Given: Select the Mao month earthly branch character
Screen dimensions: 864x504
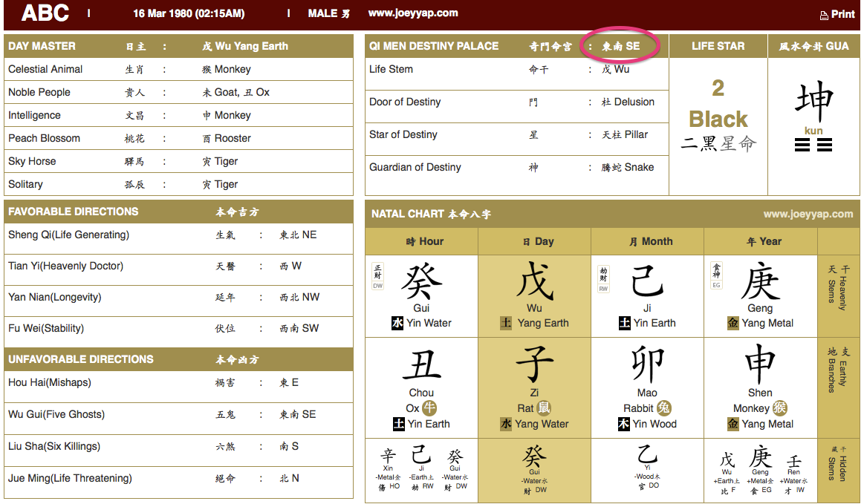Looking at the screenshot, I should pos(648,364).
